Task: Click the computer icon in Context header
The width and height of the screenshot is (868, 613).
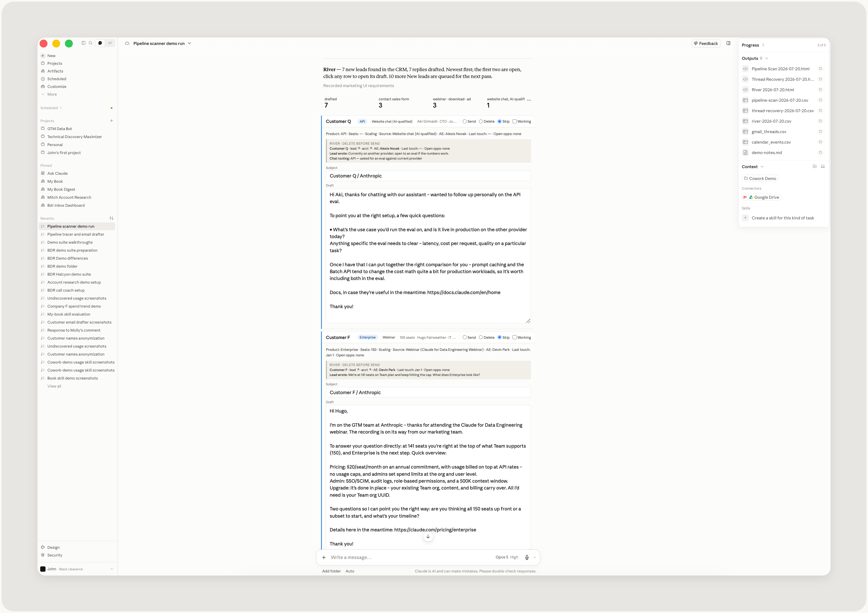Action: click(x=823, y=167)
